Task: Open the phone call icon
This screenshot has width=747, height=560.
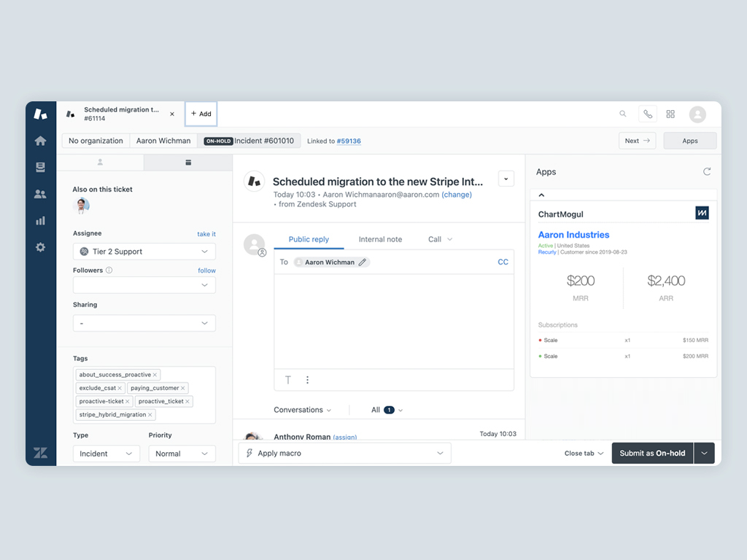Action: [647, 114]
